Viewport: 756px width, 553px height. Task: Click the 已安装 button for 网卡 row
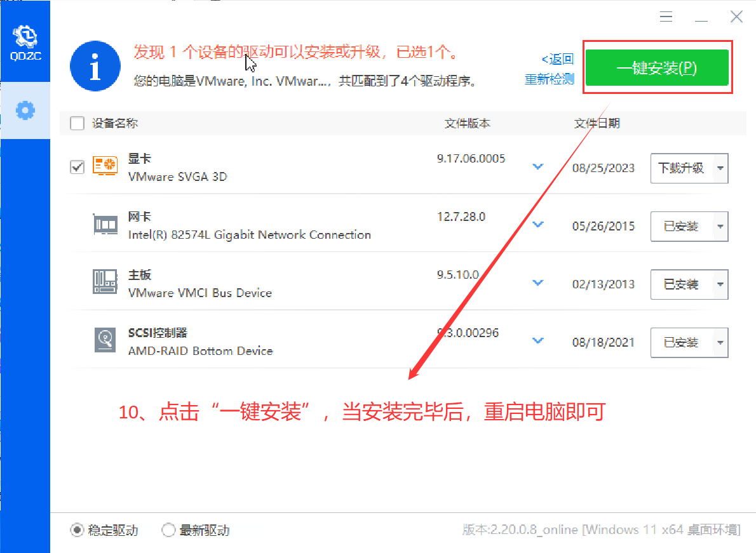coord(682,227)
